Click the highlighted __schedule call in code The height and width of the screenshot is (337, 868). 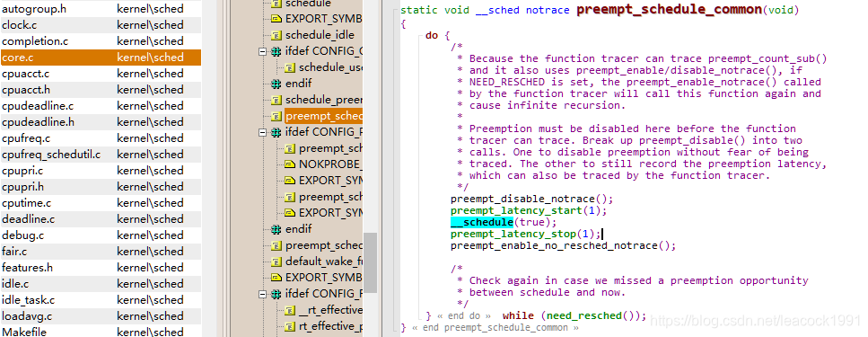[x=482, y=222]
